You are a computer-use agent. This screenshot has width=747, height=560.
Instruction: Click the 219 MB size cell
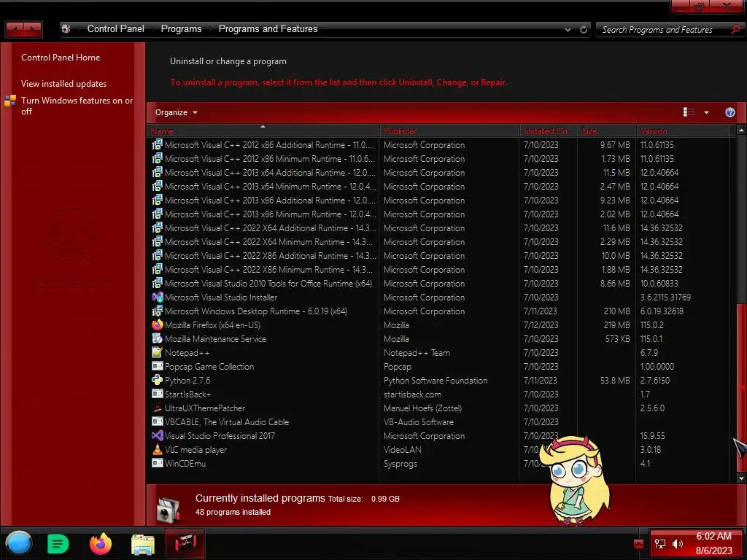(x=616, y=324)
